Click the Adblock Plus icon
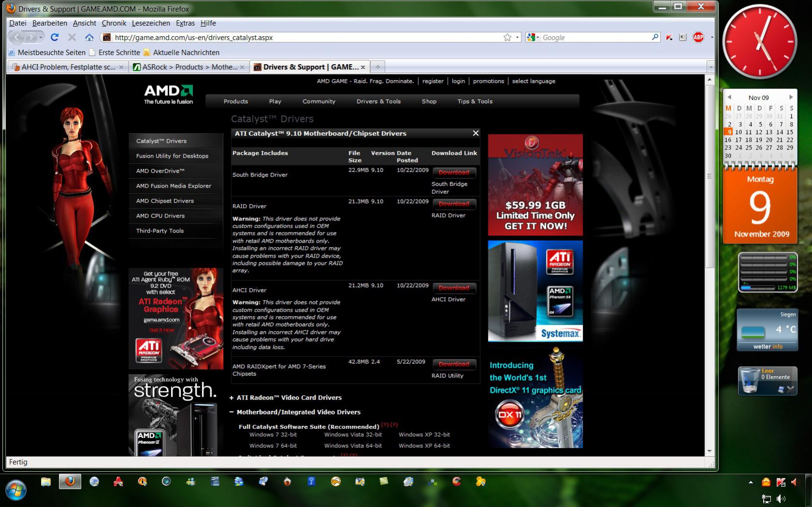 698,37
